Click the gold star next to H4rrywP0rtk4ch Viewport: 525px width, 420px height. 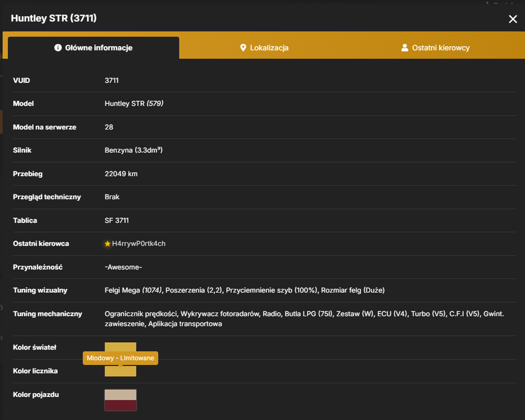pos(107,244)
